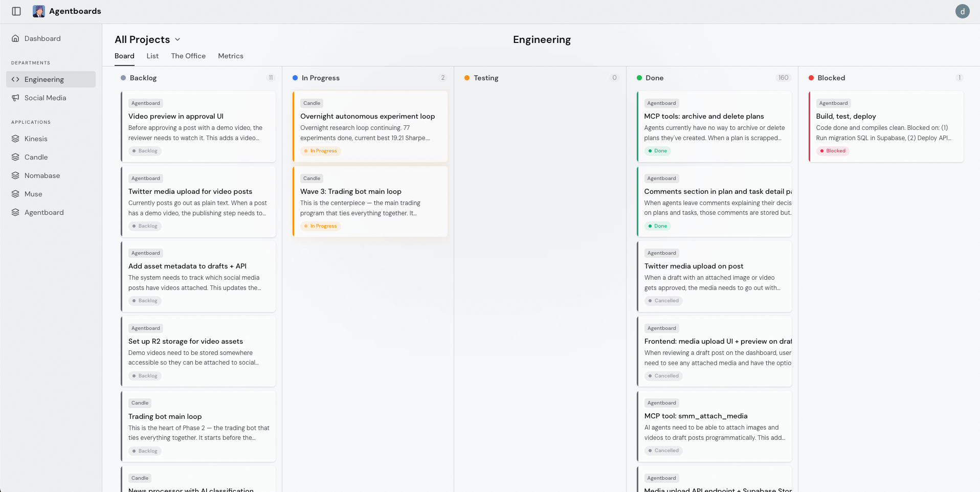Open the Metrics tab
The width and height of the screenshot is (980, 492).
(x=231, y=56)
